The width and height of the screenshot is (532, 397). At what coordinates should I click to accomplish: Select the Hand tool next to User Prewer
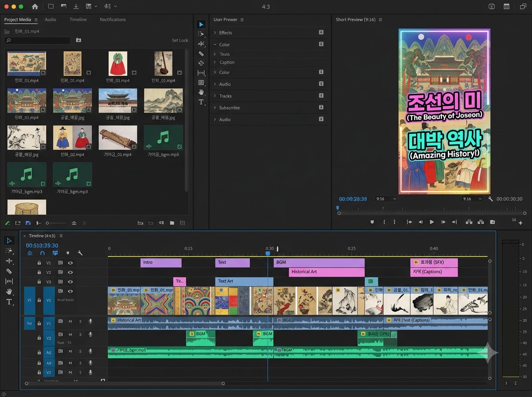coord(201,92)
